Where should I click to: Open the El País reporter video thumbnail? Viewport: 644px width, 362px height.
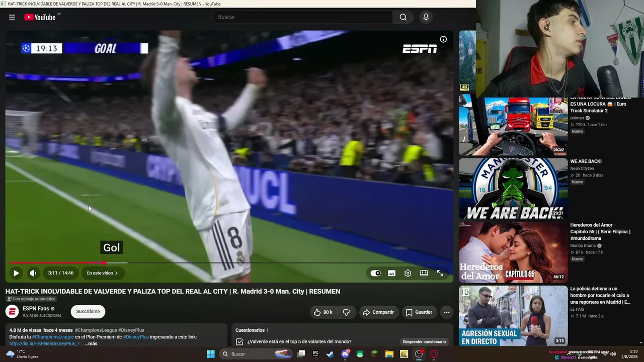tap(513, 316)
